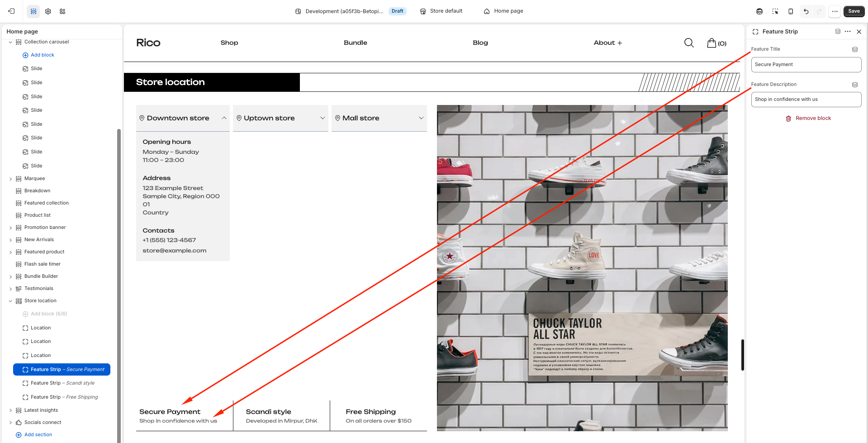Click the dynamic source icon beside Feature Title
The image size is (868, 443).
pyautogui.click(x=855, y=49)
